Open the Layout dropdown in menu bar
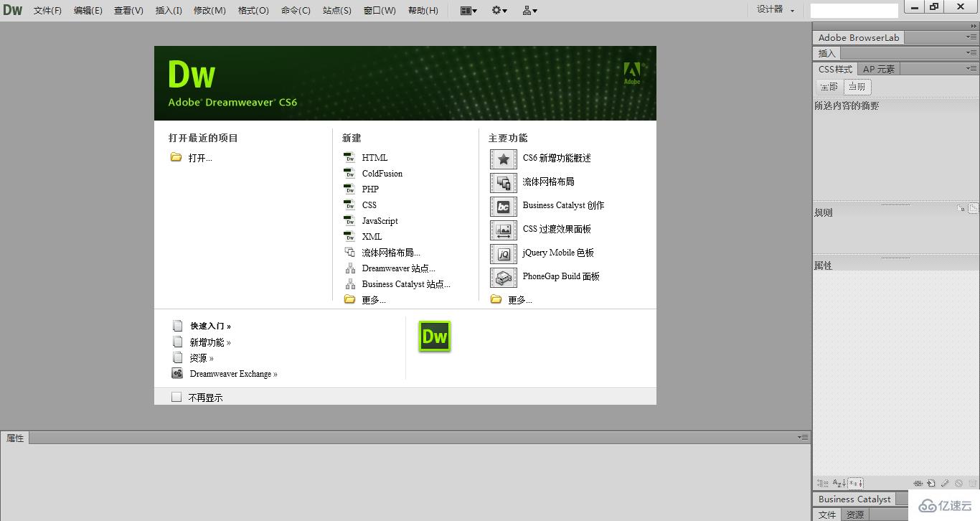Viewport: 980px width, 521px height. (468, 10)
